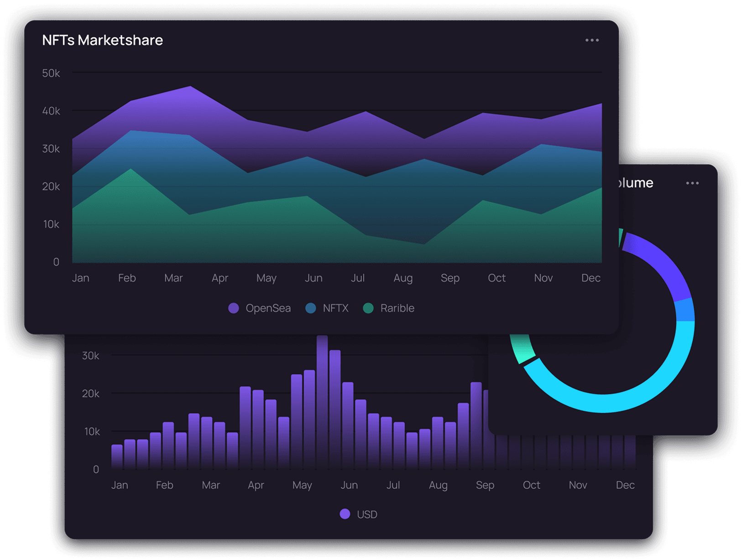
Task: Toggle Rarible series in chart legend
Action: tap(397, 308)
